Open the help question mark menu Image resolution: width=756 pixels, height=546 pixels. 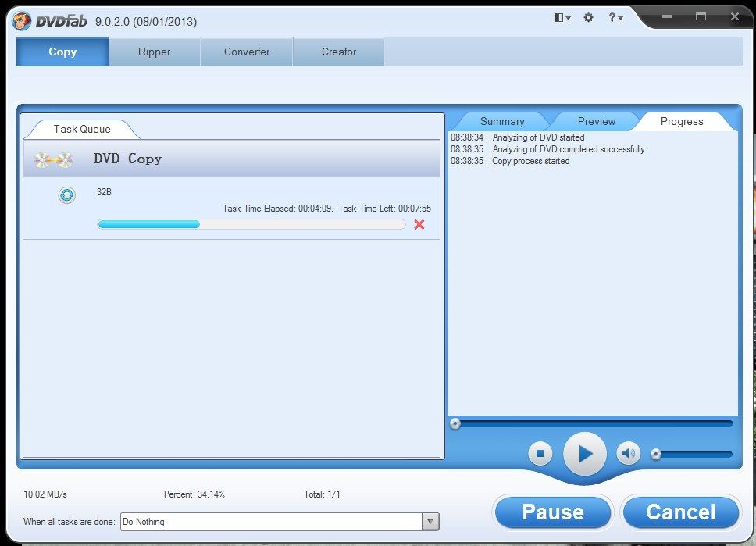pos(615,18)
